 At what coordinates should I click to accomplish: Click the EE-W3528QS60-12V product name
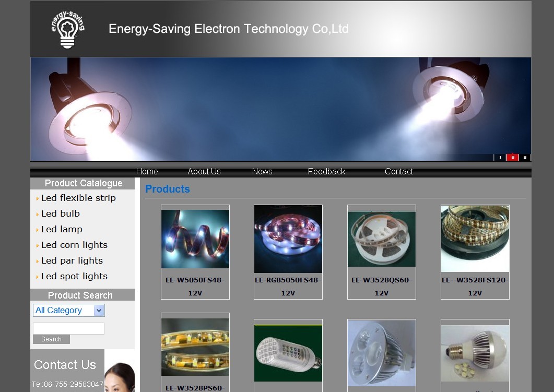[x=382, y=287]
